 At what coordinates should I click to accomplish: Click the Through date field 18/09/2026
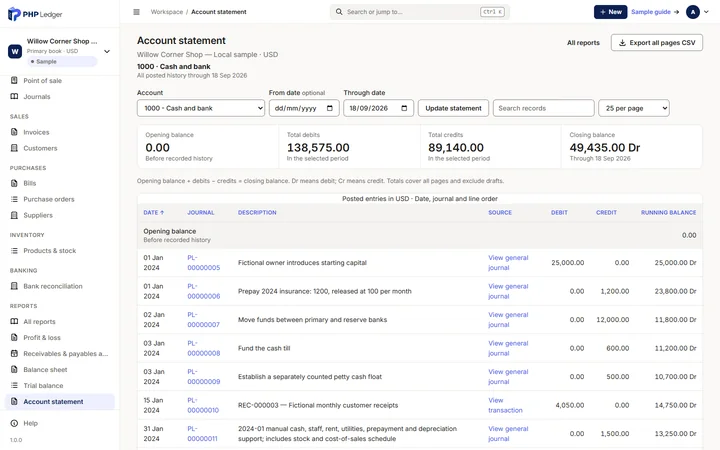click(378, 108)
